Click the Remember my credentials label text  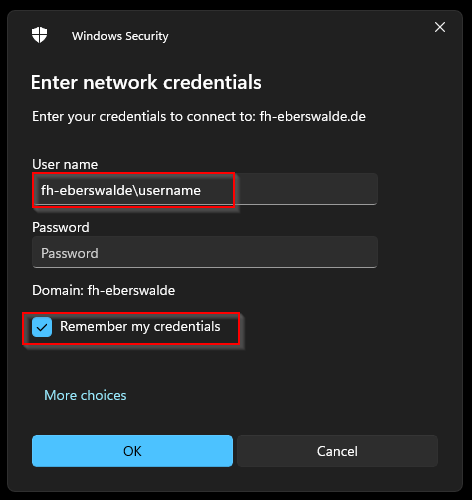(140, 327)
